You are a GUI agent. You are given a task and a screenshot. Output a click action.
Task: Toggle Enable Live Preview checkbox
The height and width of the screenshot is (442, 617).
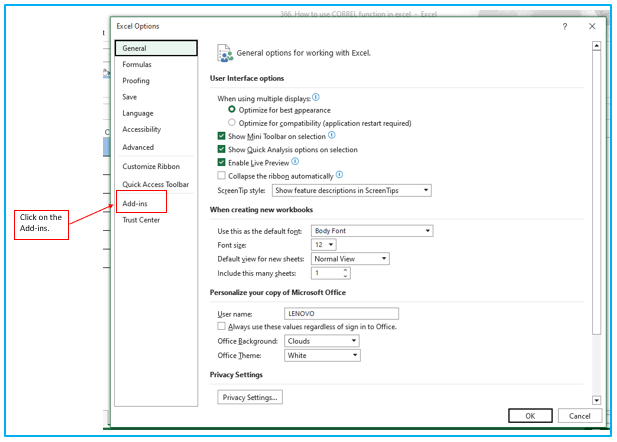[222, 162]
